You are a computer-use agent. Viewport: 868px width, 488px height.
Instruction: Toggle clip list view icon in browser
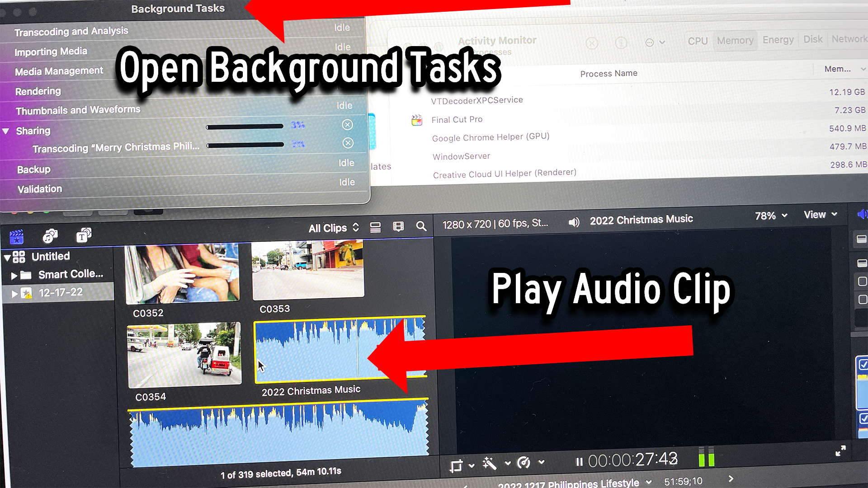click(375, 227)
